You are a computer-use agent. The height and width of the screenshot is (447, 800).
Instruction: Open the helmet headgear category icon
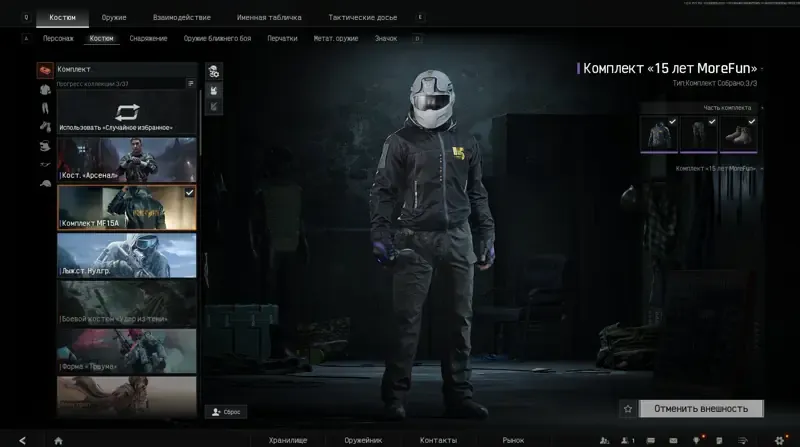[x=45, y=146]
